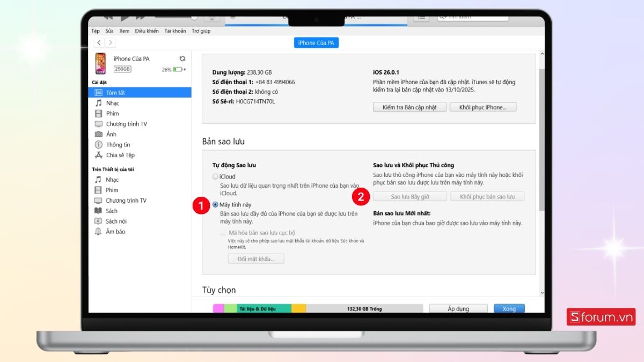This screenshot has width=644, height=362.
Task: Open the Xem menu
Action: click(x=125, y=31)
